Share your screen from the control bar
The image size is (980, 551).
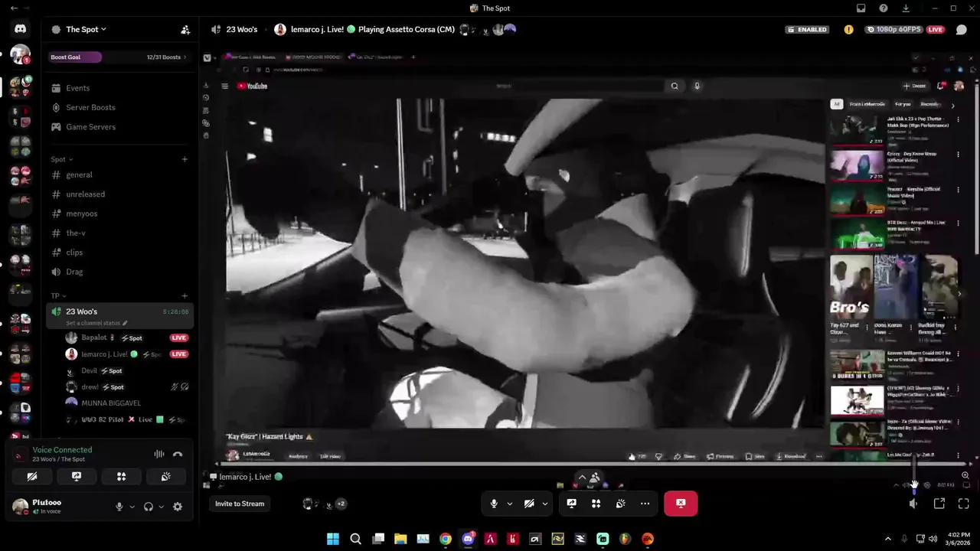coord(571,504)
